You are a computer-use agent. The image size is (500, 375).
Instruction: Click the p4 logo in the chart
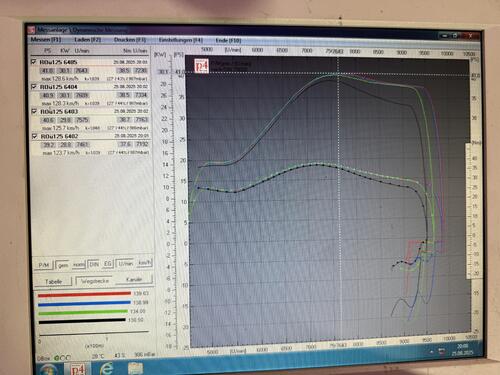coord(201,66)
